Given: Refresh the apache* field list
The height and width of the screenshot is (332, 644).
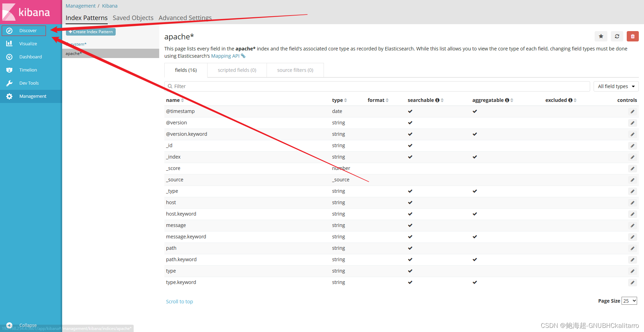Looking at the screenshot, I should coord(617,36).
